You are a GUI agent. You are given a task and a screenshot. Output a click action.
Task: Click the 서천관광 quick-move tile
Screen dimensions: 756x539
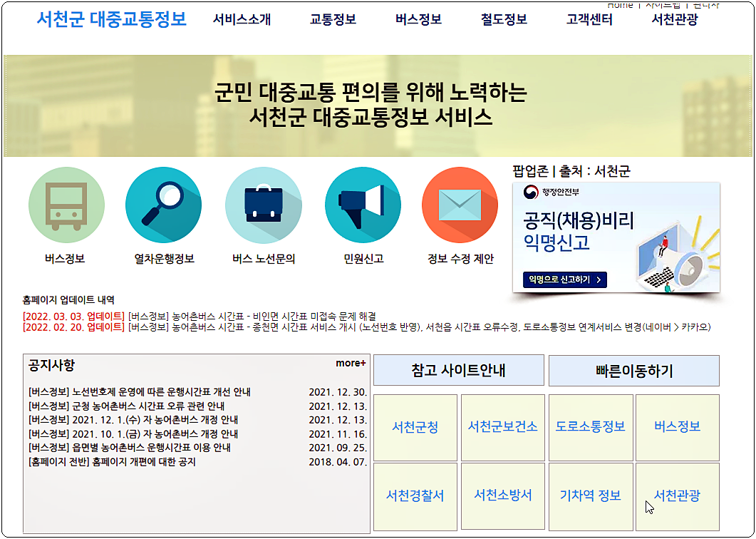678,496
